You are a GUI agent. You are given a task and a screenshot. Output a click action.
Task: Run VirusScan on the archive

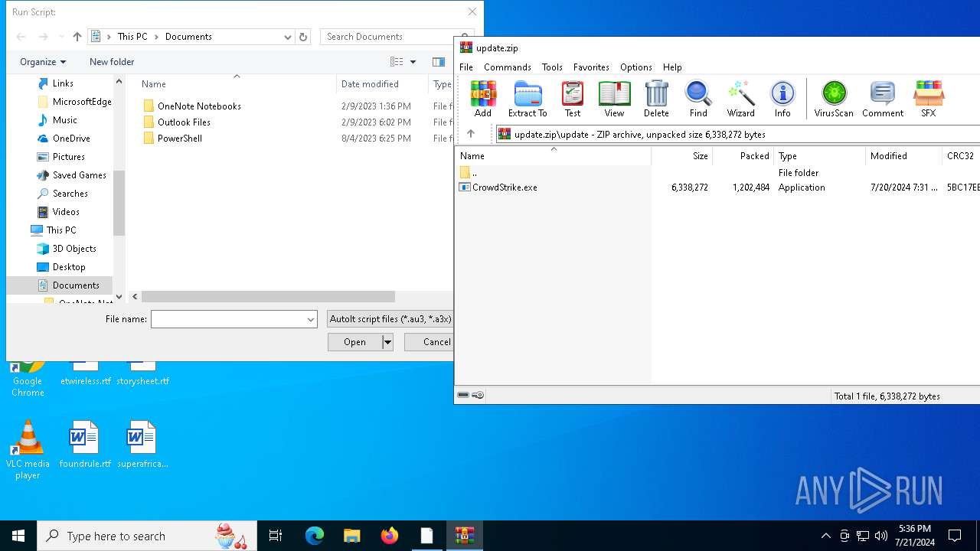pyautogui.click(x=834, y=99)
